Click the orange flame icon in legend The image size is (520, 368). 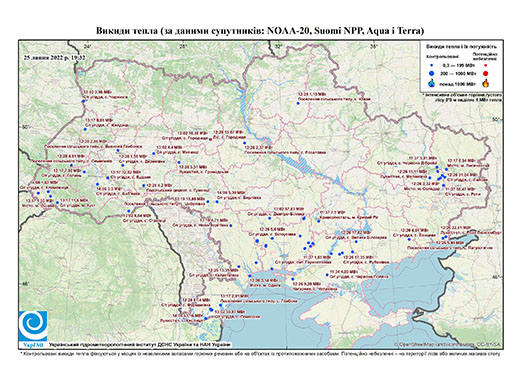486,83
